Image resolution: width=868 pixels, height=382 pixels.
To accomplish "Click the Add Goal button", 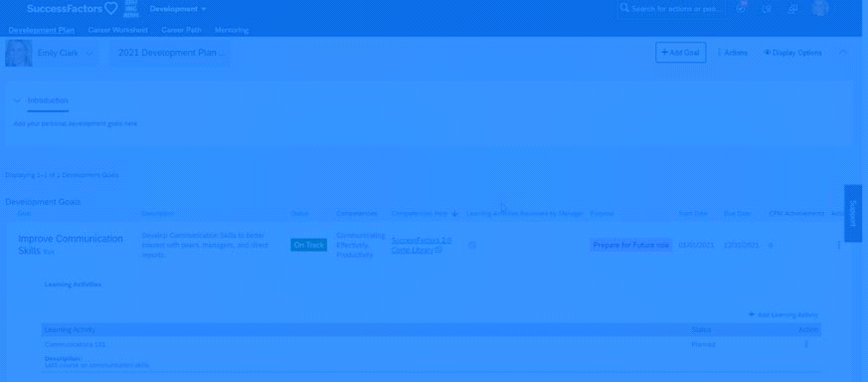I will click(x=680, y=53).
